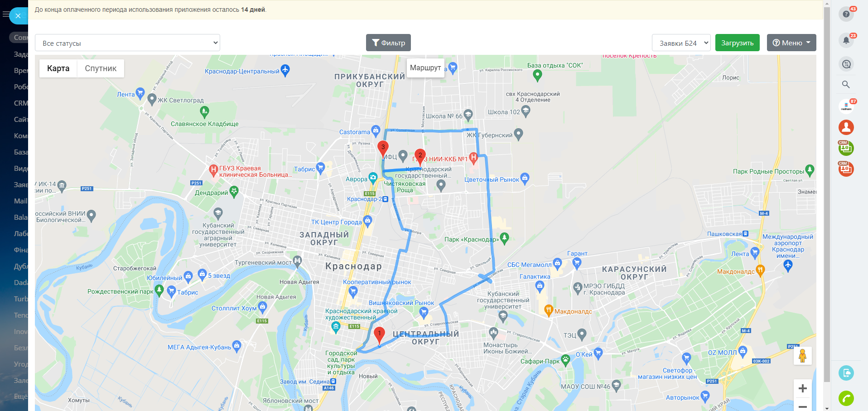Viewport: 868px width, 411px height.
Task: Switch map to Спутник view
Action: (x=101, y=68)
